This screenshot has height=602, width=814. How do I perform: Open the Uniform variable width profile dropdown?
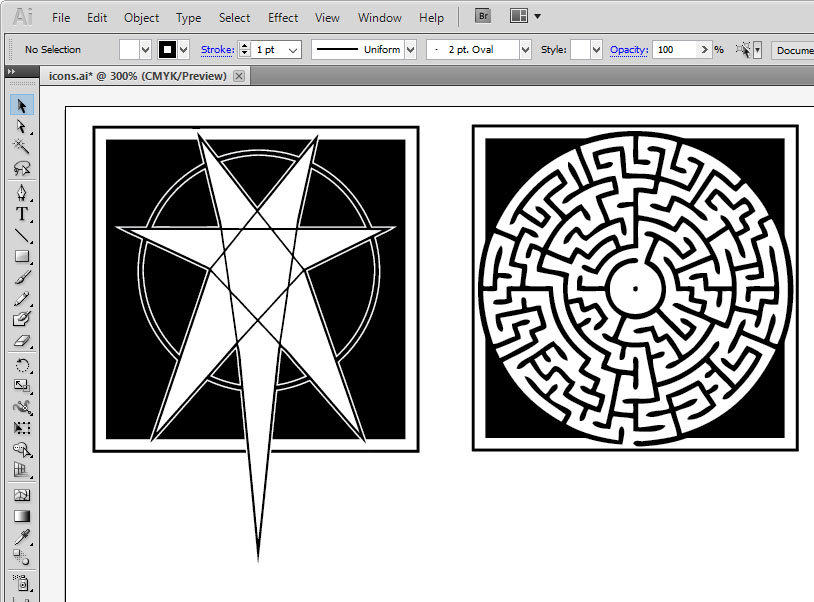(x=410, y=50)
